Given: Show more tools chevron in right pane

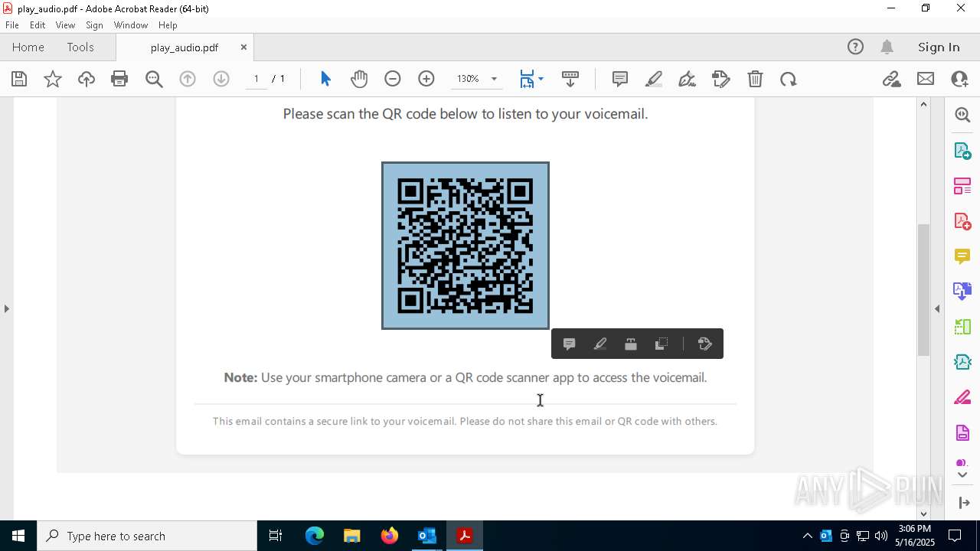Looking at the screenshot, I should (962, 475).
